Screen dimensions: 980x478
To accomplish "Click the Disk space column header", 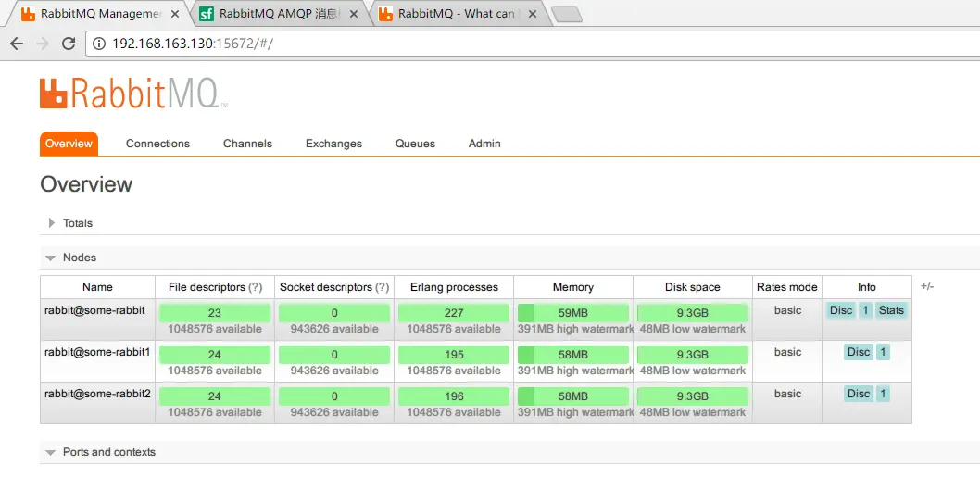I will point(693,287).
